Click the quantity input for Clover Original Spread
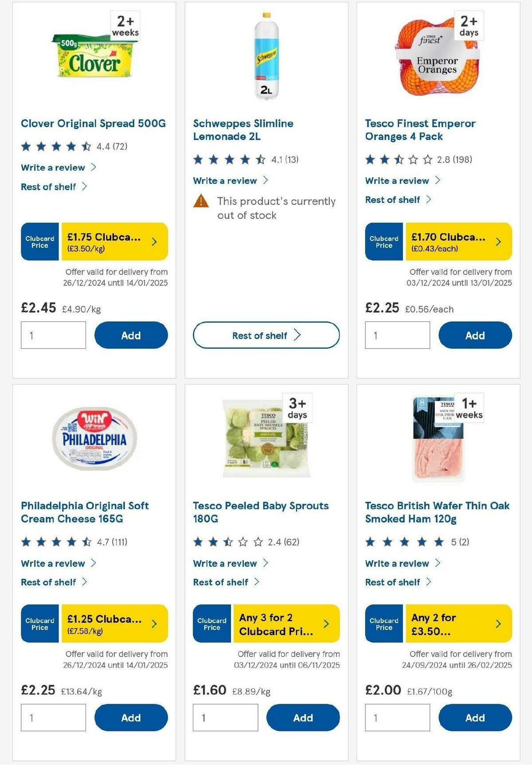Viewport: 532px width, 765px height. pos(53,336)
